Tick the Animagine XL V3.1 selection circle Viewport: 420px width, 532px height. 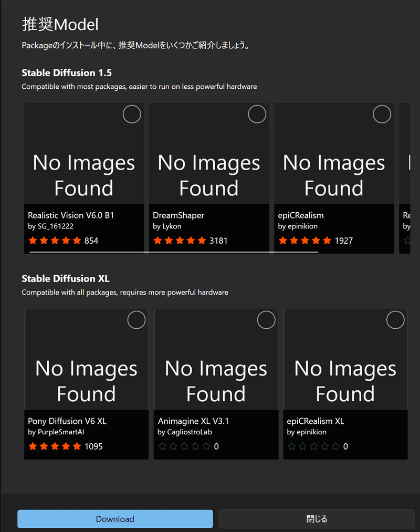[x=266, y=320]
